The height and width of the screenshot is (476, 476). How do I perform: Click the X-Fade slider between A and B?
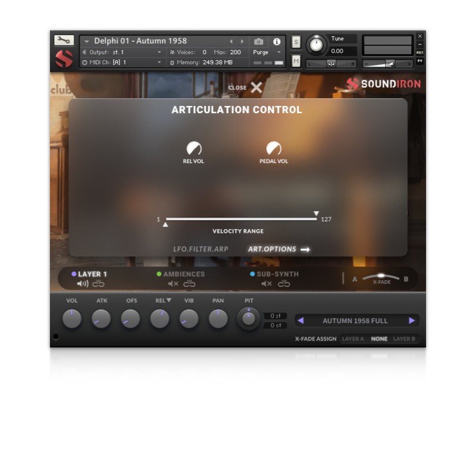[x=381, y=277]
